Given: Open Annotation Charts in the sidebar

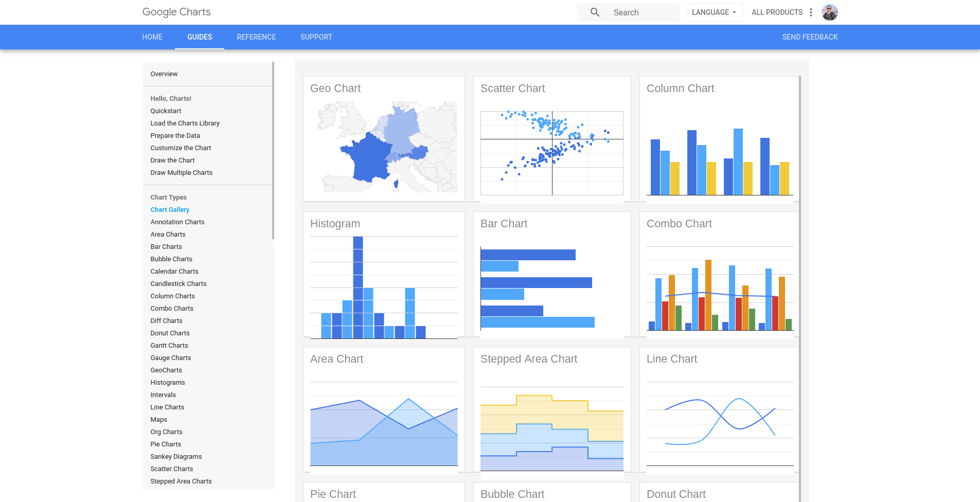Looking at the screenshot, I should [x=177, y=222].
